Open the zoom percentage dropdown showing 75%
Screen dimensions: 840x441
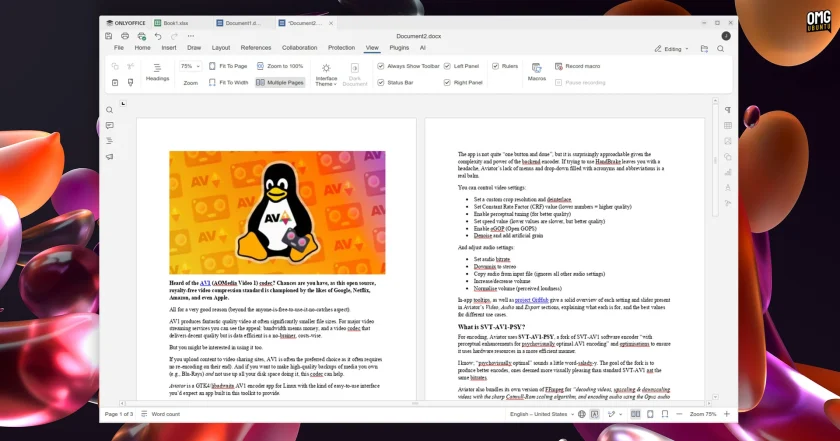click(190, 66)
